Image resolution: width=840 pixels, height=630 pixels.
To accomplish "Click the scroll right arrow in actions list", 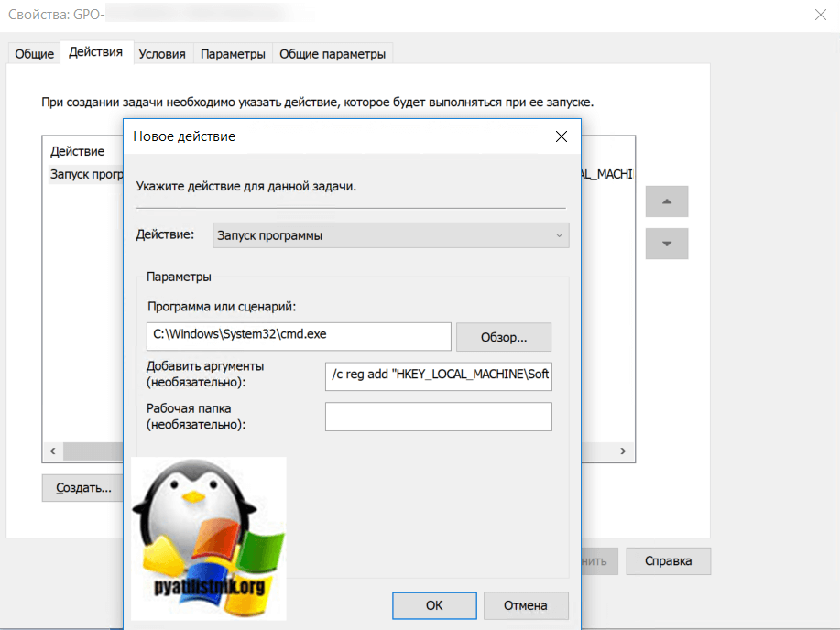I will click(x=623, y=451).
